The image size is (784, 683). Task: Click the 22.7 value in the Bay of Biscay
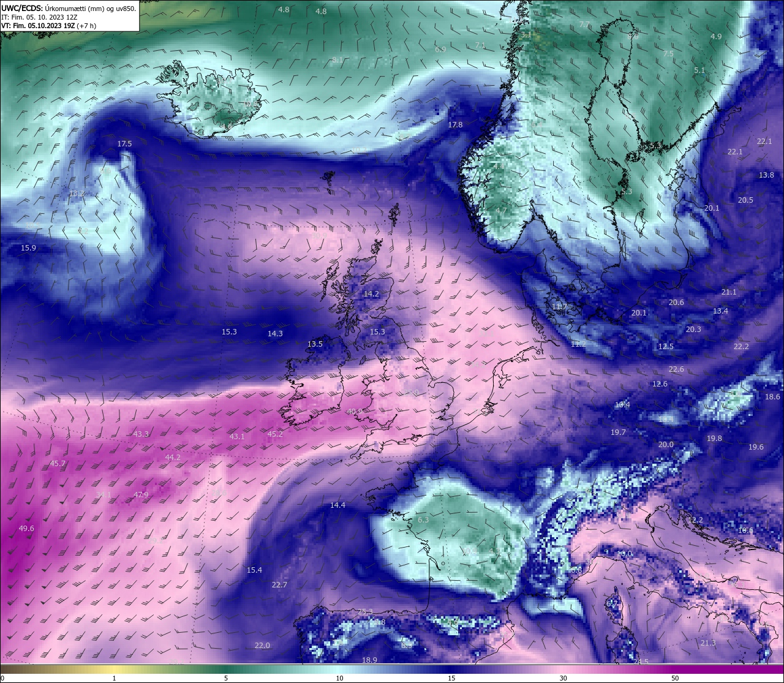tap(279, 584)
